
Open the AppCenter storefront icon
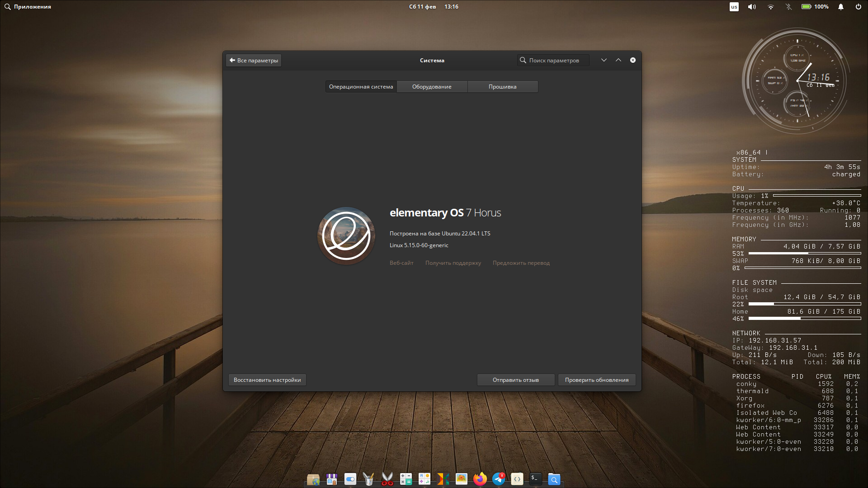(332, 479)
